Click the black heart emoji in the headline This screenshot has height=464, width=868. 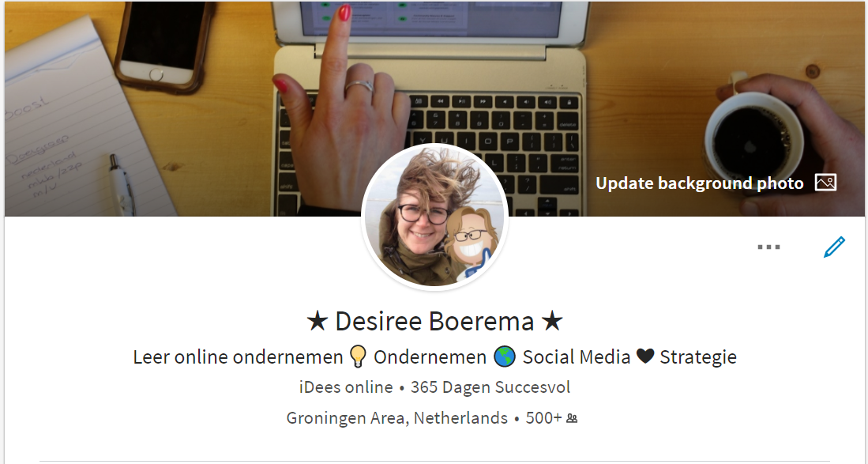(645, 356)
